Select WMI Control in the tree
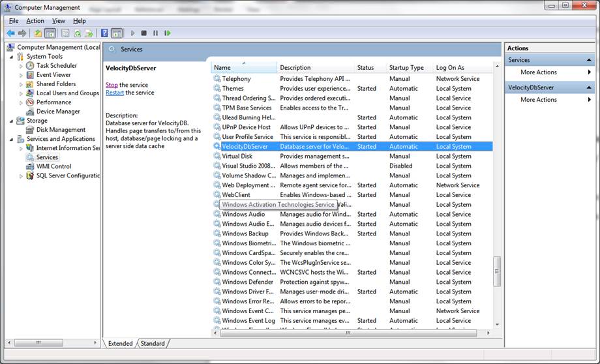600x364 pixels. [x=53, y=166]
